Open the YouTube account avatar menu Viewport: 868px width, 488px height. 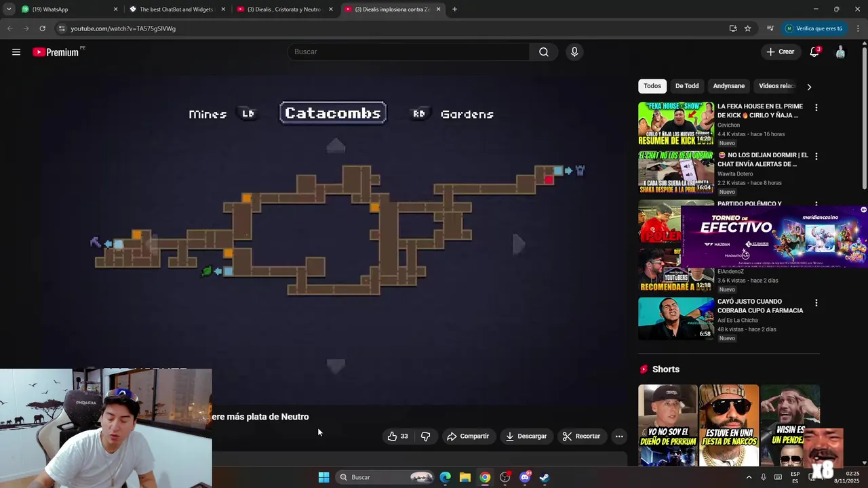coord(840,52)
